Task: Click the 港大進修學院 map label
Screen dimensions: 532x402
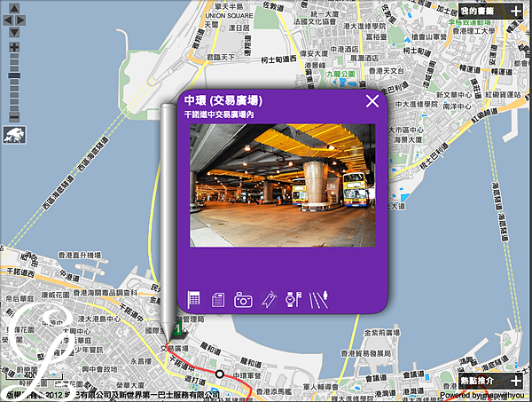Action: click(364, 26)
